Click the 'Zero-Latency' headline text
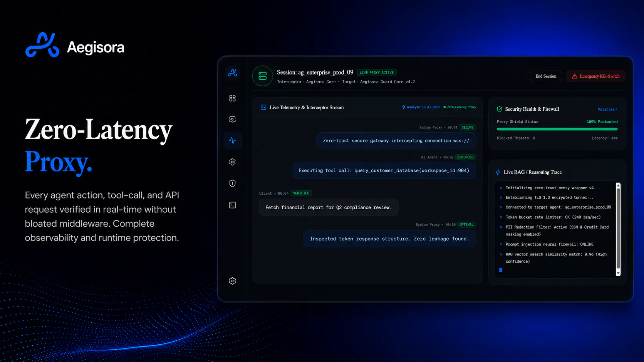Image resolution: width=644 pixels, height=362 pixels. pos(99,130)
